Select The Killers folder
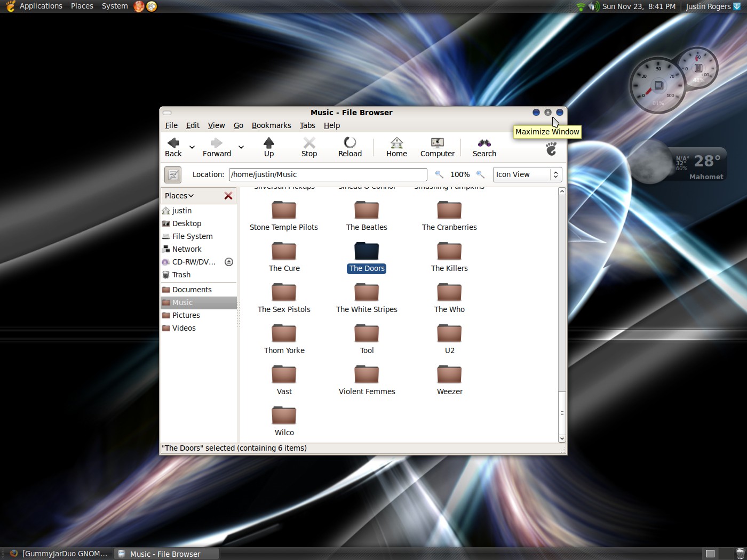Image resolution: width=747 pixels, height=560 pixels. [449, 257]
